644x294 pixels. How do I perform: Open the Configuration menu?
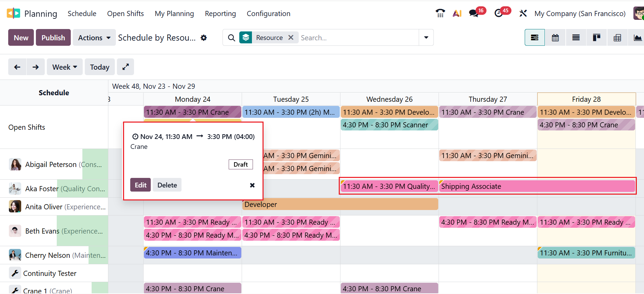click(x=268, y=14)
